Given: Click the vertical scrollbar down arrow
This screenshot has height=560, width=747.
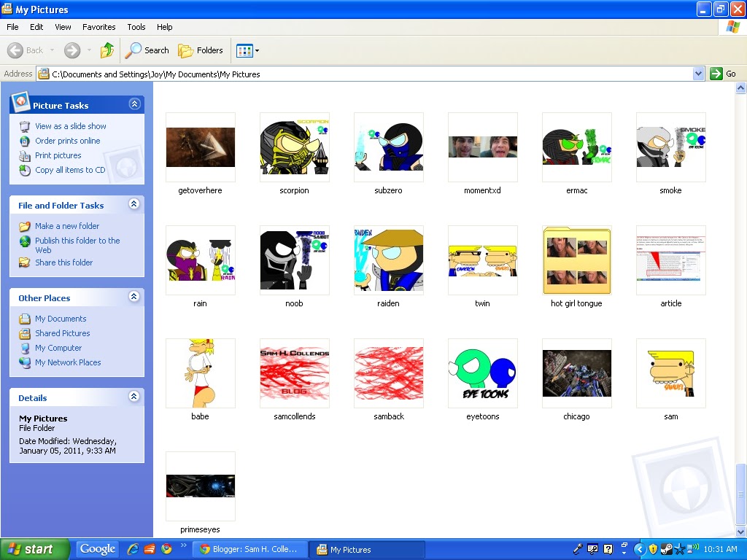Looking at the screenshot, I should (740, 532).
